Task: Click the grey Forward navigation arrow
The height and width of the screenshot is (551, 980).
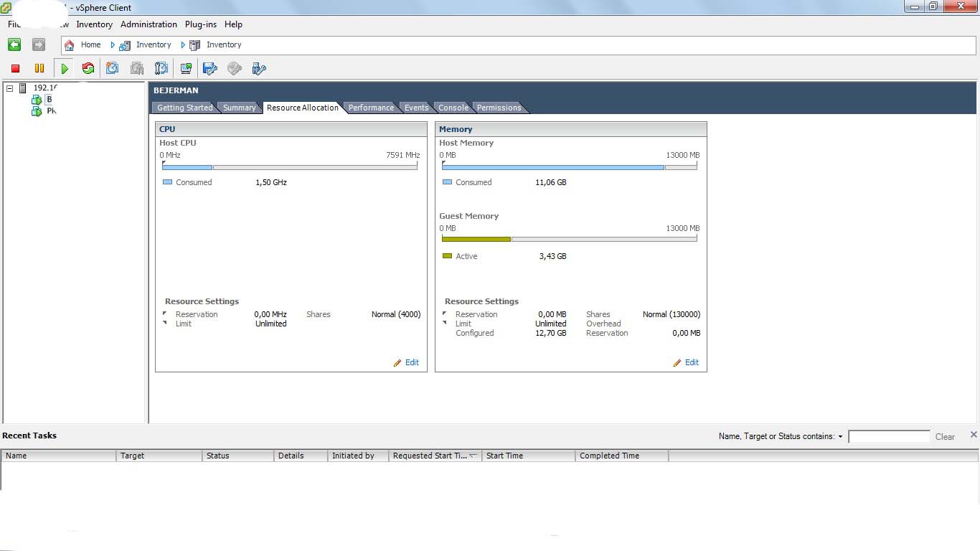Action: point(39,44)
